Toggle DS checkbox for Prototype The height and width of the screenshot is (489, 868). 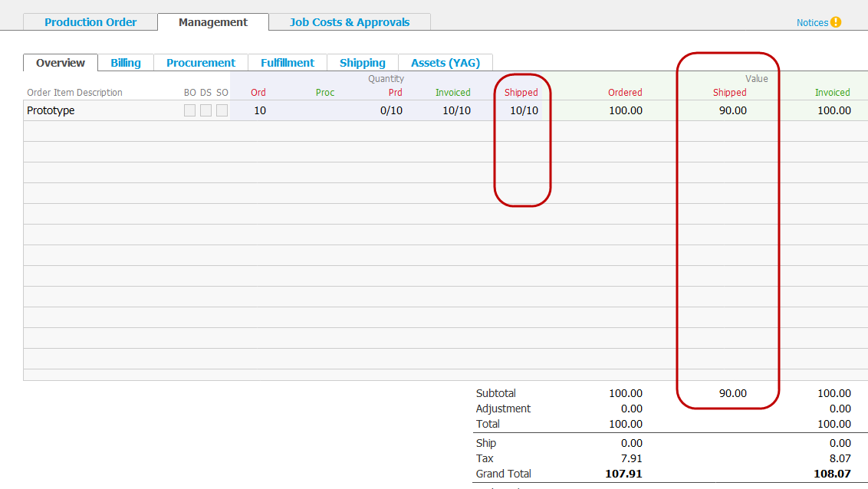[x=206, y=110]
